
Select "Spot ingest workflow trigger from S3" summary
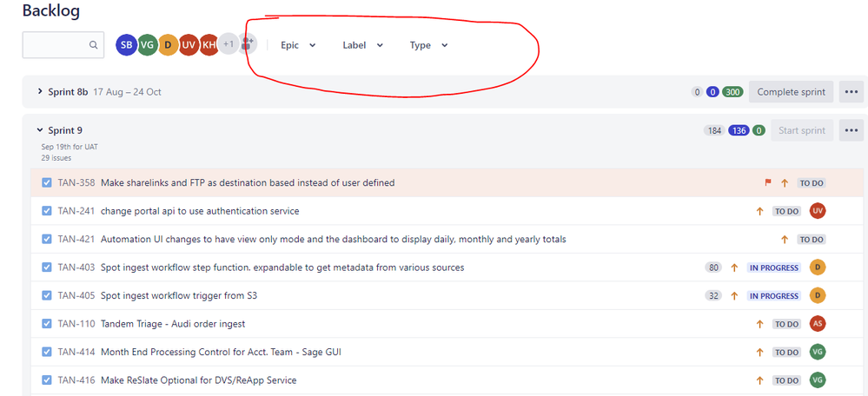179,295
